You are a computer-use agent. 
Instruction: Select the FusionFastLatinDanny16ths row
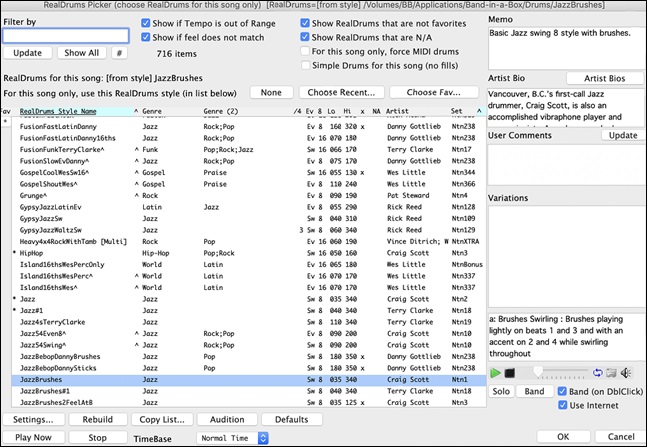coord(249,138)
